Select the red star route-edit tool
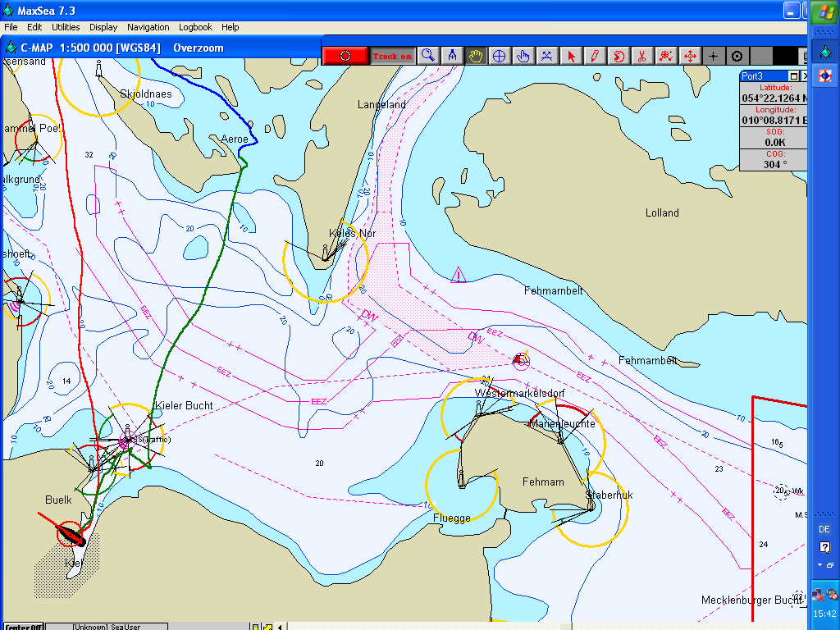 pos(666,56)
